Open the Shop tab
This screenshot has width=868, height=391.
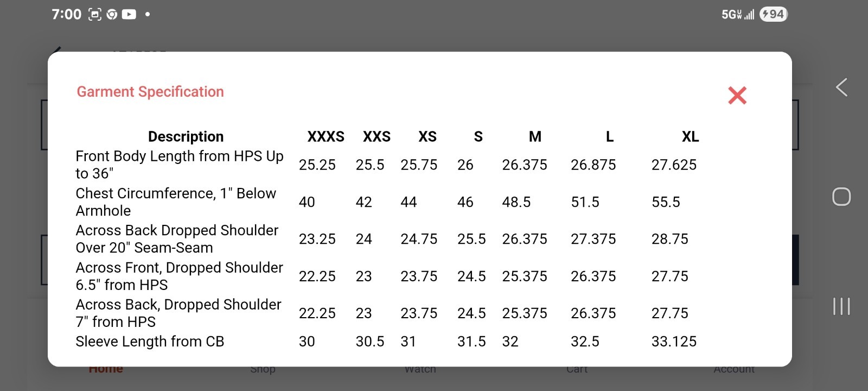coord(263,369)
